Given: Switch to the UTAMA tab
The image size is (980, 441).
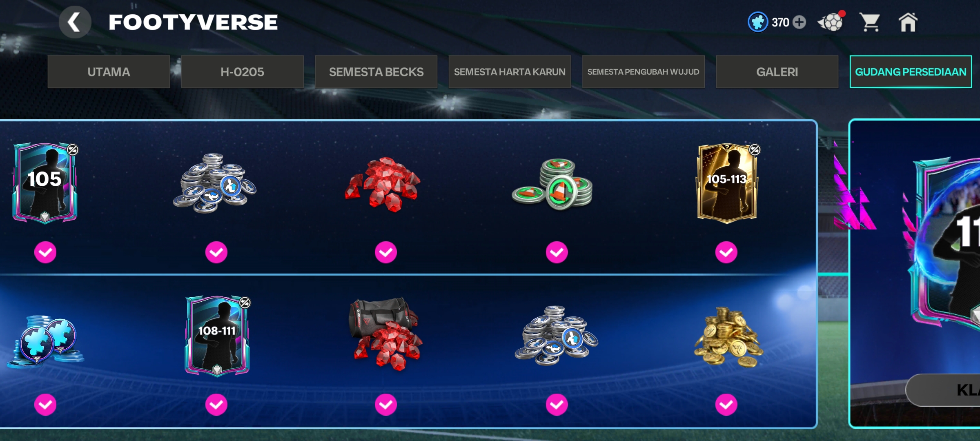Looking at the screenshot, I should (x=109, y=72).
